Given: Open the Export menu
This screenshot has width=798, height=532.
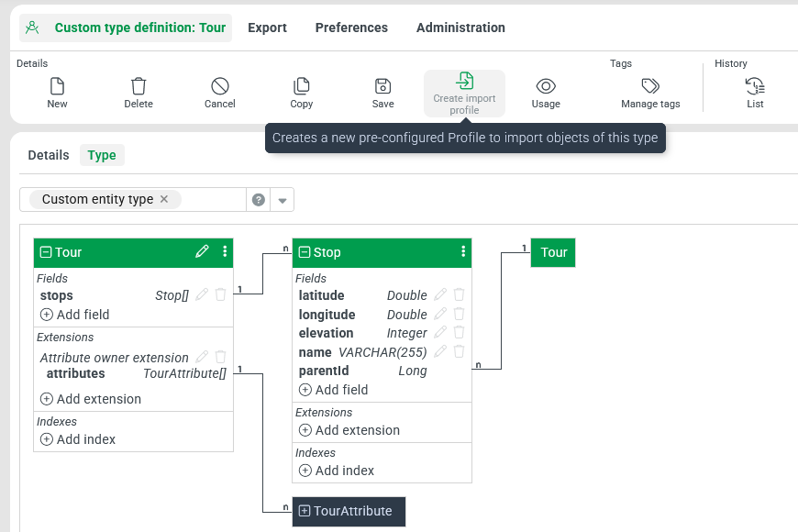Looking at the screenshot, I should [267, 28].
